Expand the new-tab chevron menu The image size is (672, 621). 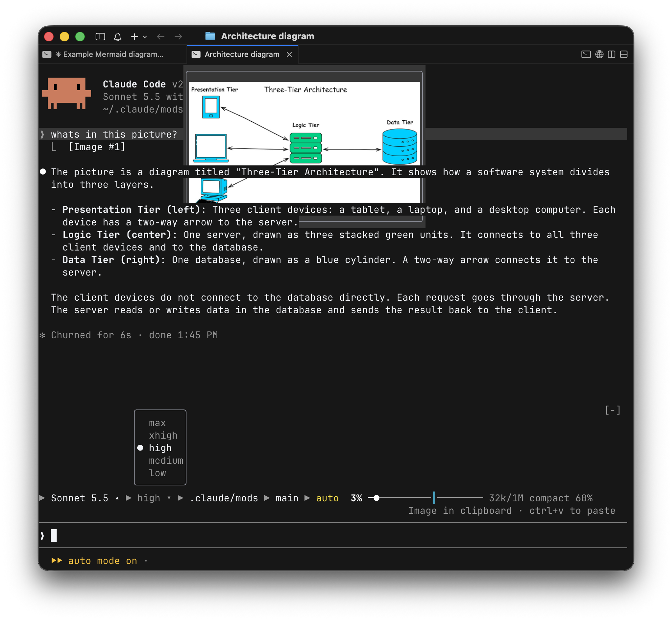(x=145, y=37)
